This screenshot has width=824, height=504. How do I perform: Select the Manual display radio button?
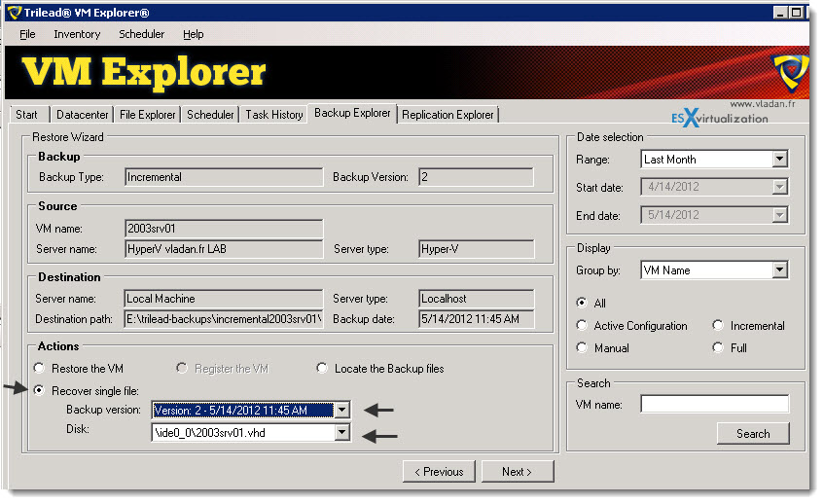click(x=582, y=347)
